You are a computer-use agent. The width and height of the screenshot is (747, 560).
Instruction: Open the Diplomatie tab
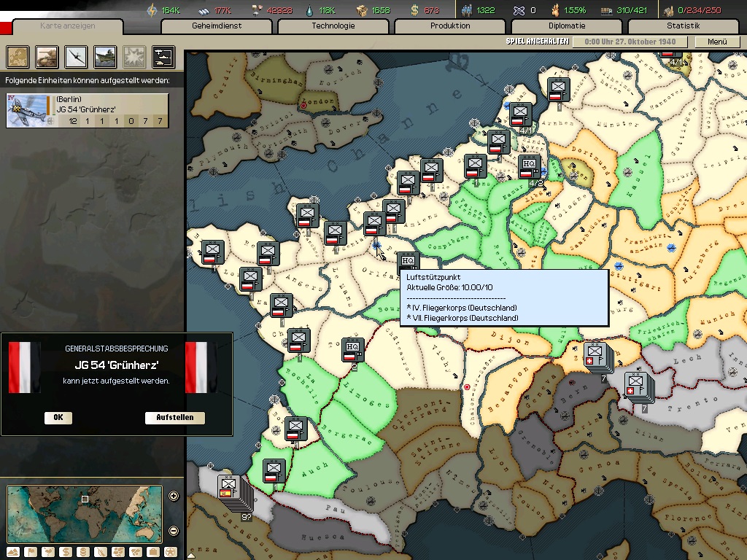(x=566, y=26)
